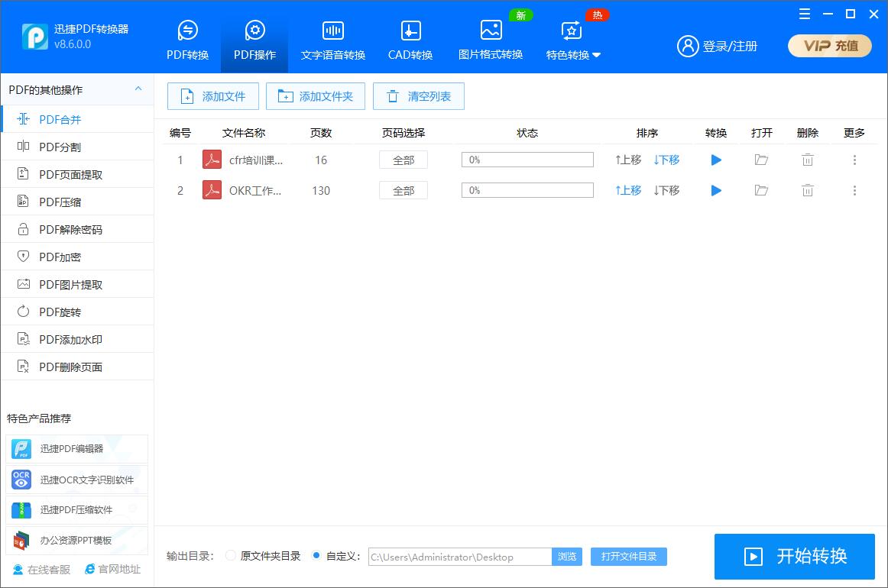Start converting the OKR工作 file row

(x=715, y=190)
